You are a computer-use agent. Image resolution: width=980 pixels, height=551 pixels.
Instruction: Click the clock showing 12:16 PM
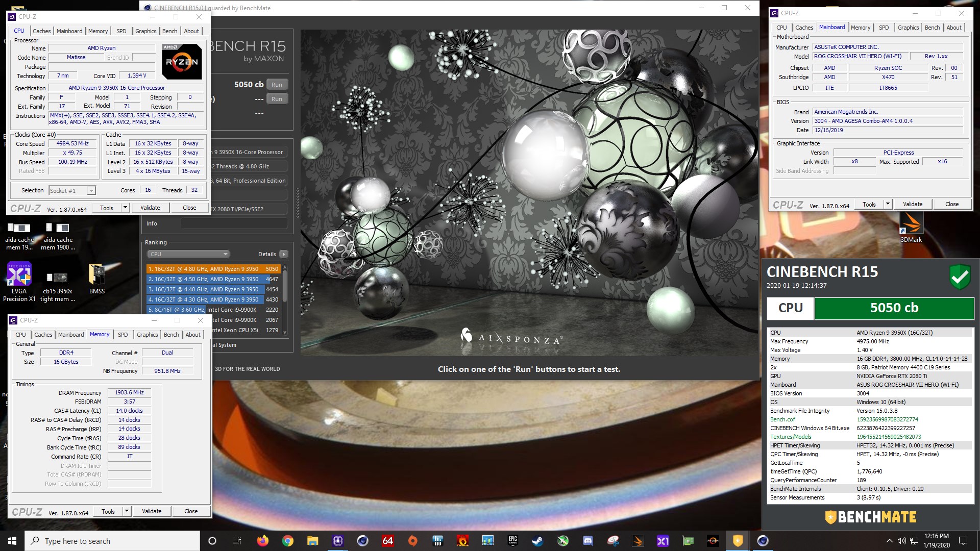[936, 536]
